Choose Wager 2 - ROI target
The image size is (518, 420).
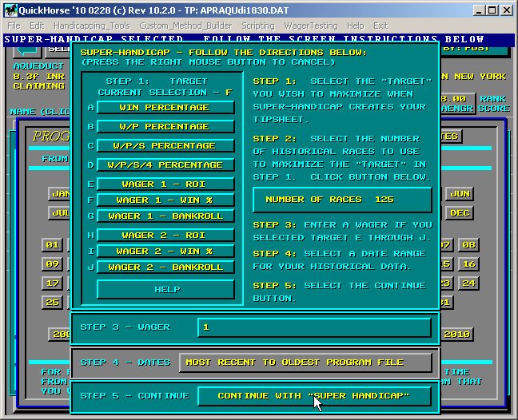[x=165, y=235]
